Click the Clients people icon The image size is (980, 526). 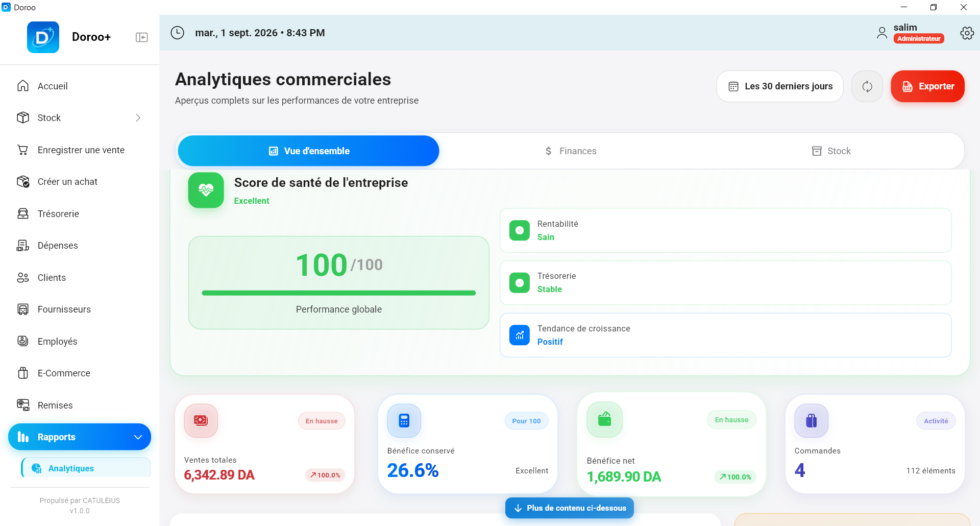[23, 277]
